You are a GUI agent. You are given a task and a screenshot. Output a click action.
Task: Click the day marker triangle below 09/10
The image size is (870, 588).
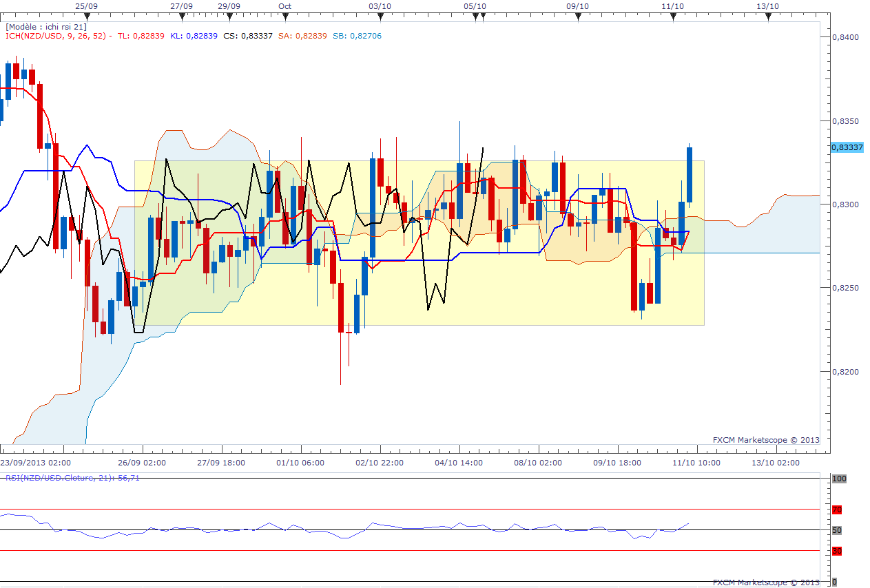pos(578,17)
